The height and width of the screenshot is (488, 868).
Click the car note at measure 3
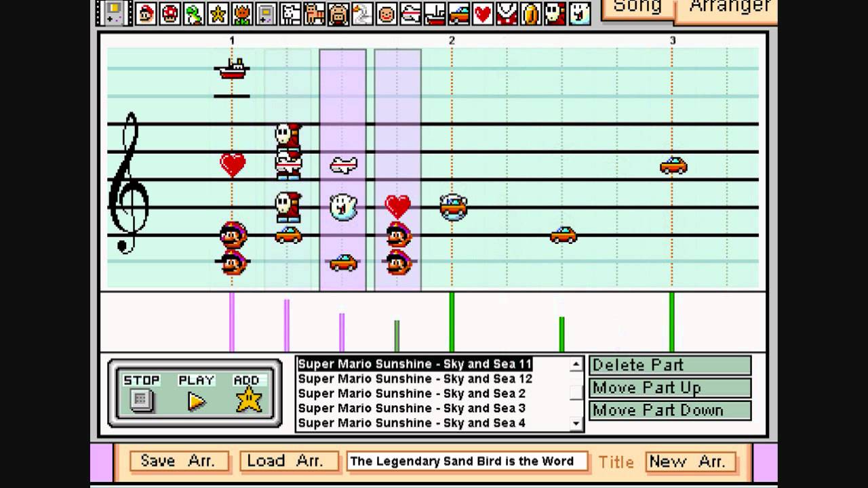click(x=673, y=165)
